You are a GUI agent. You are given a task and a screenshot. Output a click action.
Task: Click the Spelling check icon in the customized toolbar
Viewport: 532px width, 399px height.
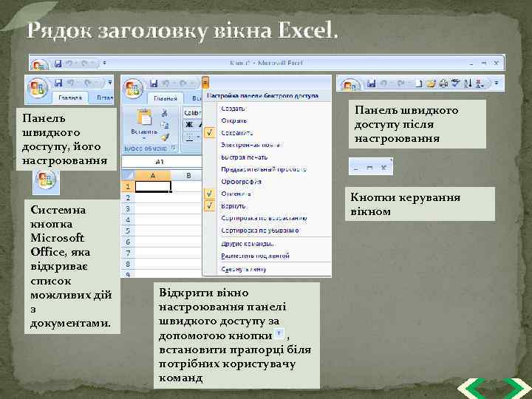click(456, 83)
